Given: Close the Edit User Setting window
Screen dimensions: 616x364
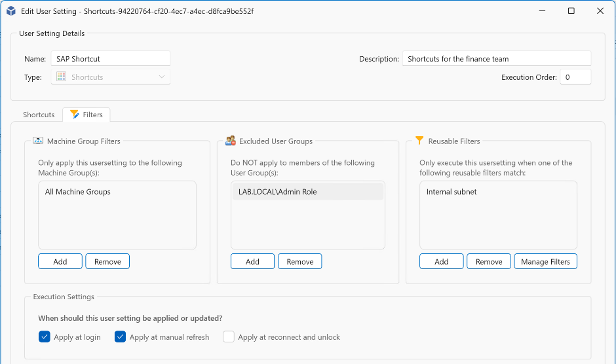Looking at the screenshot, I should click(600, 11).
